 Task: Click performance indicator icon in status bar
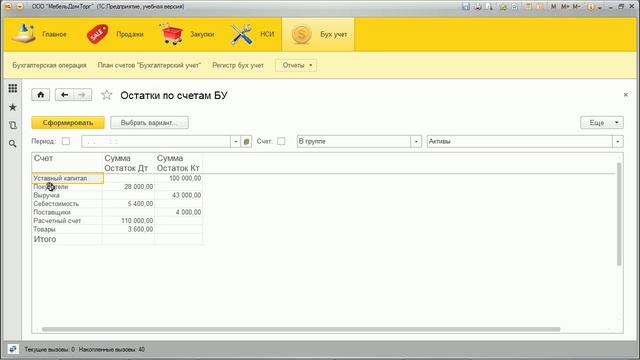click(x=13, y=349)
